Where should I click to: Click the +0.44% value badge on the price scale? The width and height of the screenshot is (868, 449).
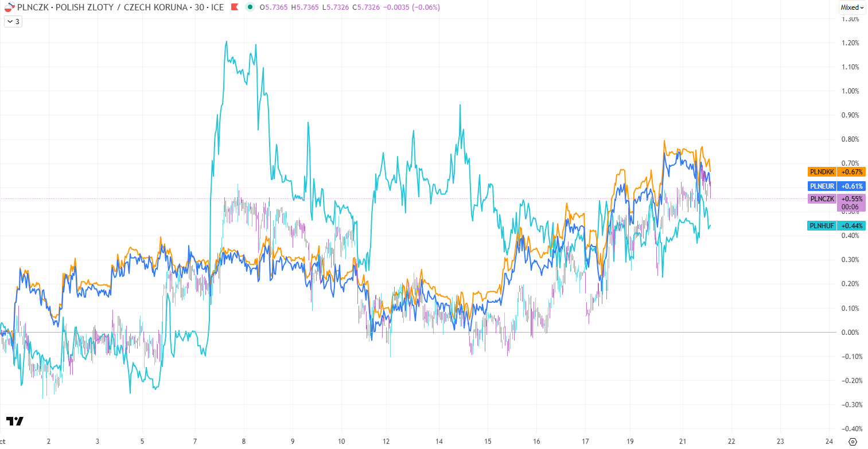[x=851, y=225]
